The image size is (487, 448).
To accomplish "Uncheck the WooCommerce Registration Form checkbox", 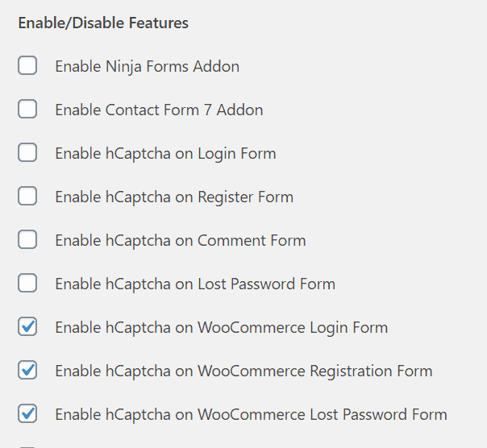I will tap(27, 370).
